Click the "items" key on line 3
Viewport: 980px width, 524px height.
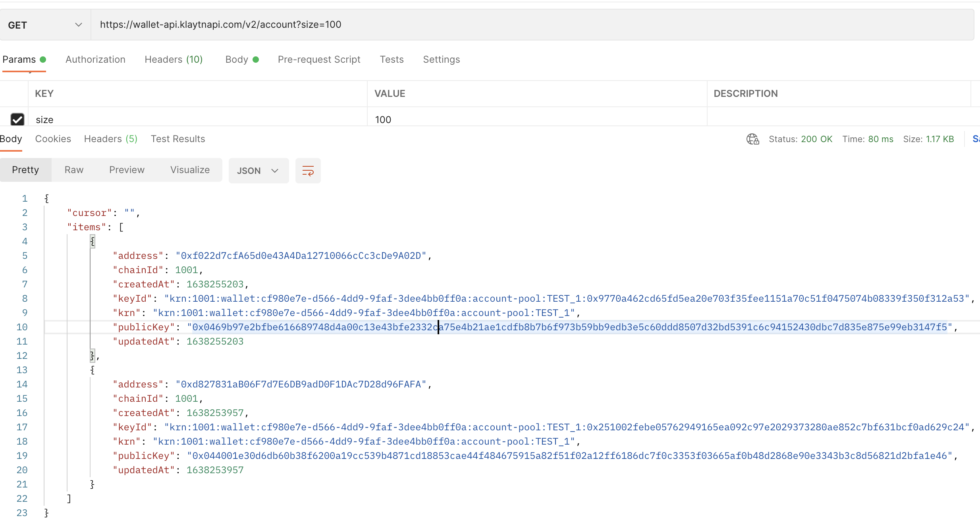[x=87, y=227]
